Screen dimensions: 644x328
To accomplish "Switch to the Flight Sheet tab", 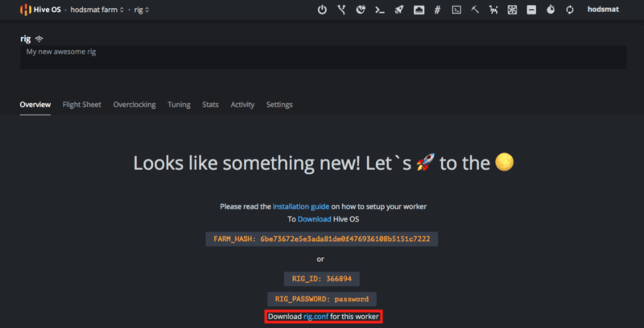I will (82, 105).
